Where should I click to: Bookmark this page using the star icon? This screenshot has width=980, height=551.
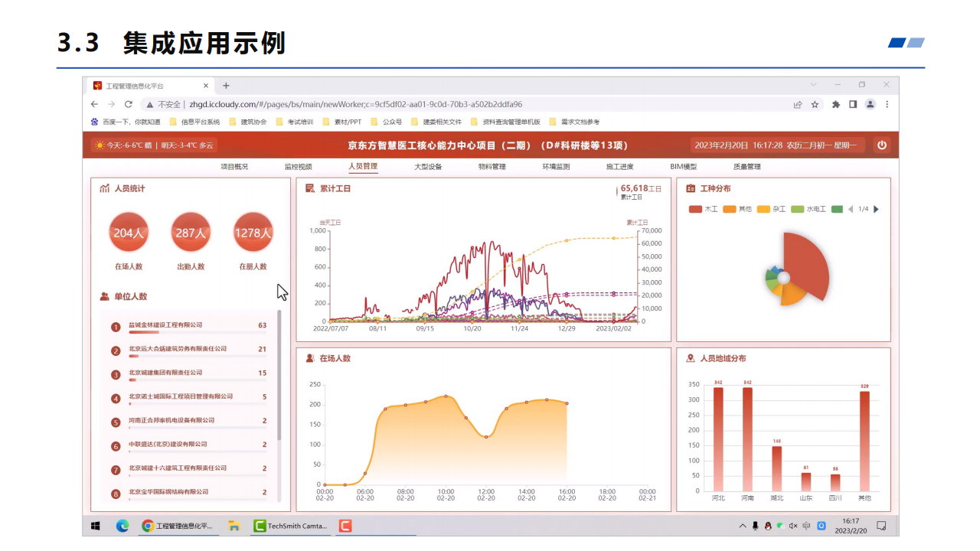point(815,104)
